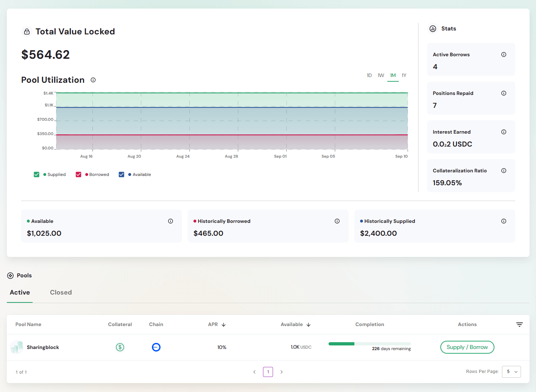Click Active Borrows info icon
The height and width of the screenshot is (392, 536).
[x=504, y=54]
